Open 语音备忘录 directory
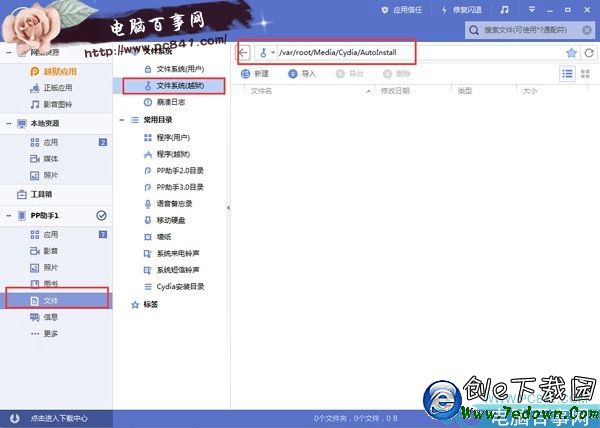The height and width of the screenshot is (428, 600). pyautogui.click(x=168, y=204)
